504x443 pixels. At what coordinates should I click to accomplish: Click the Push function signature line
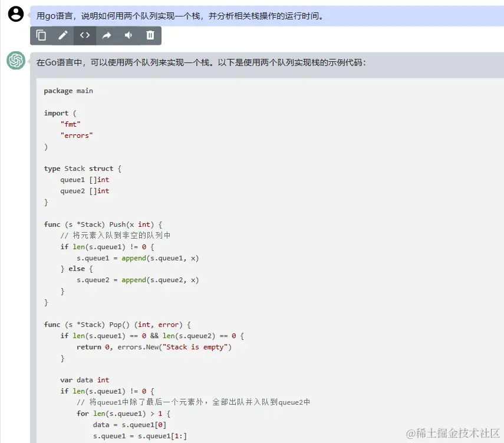[x=103, y=224]
